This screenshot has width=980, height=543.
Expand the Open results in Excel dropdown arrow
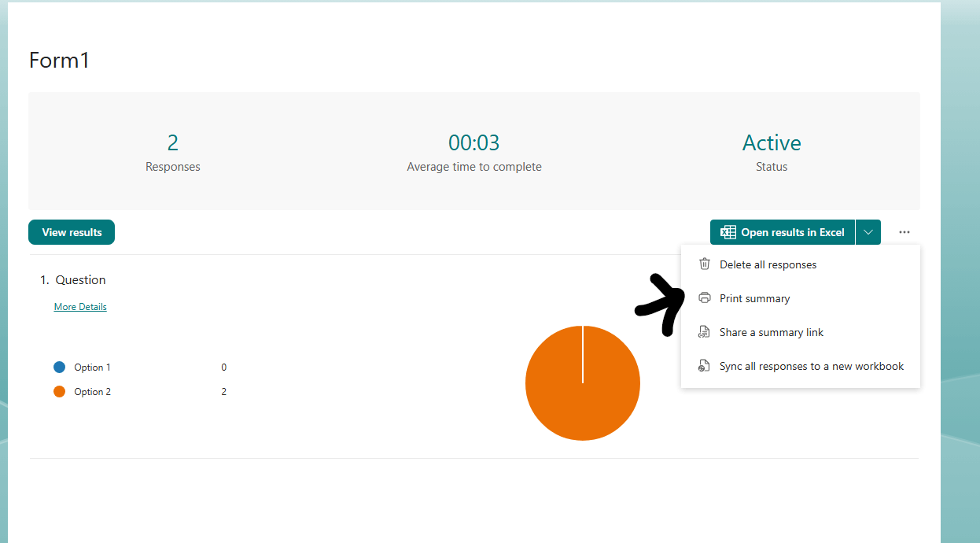[x=868, y=232]
